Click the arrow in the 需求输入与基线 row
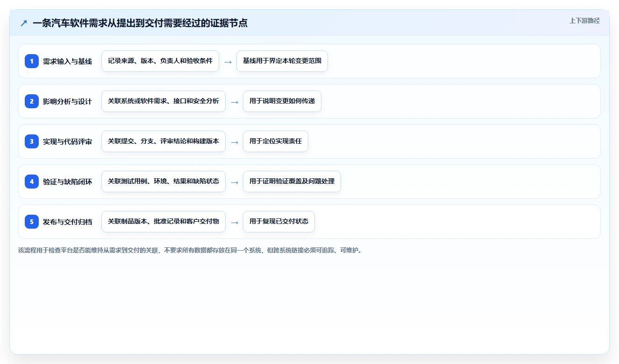The height and width of the screenshot is (364, 619). (228, 62)
